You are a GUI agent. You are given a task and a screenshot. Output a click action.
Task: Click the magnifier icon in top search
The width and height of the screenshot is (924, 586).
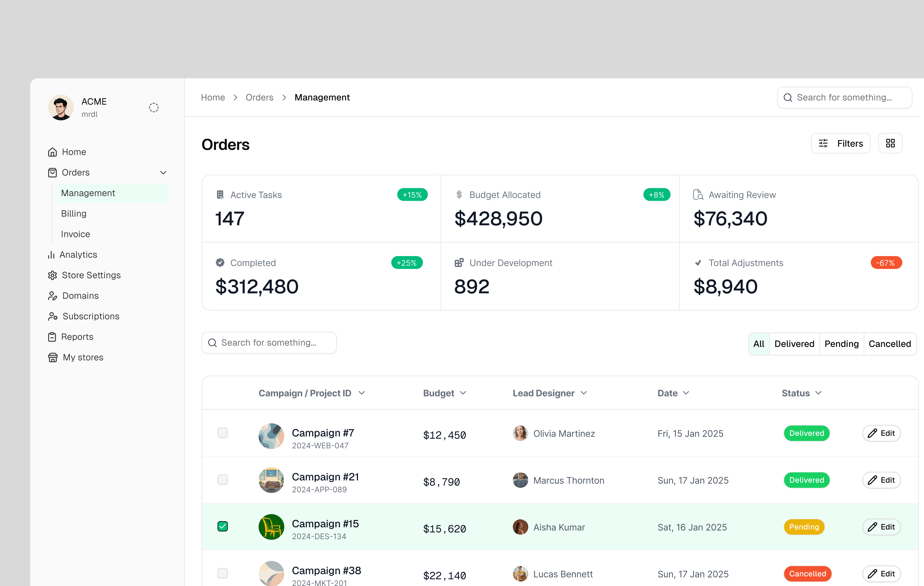788,97
